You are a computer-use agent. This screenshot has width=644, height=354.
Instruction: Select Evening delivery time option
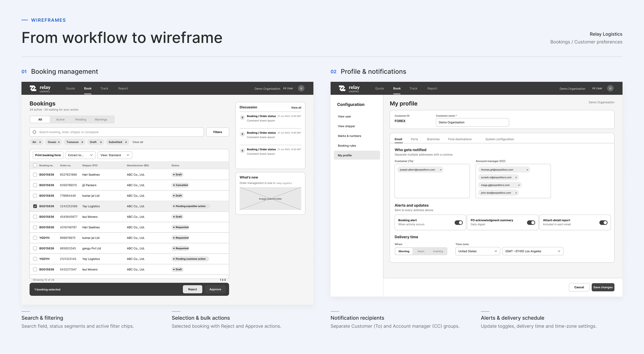[x=438, y=251]
